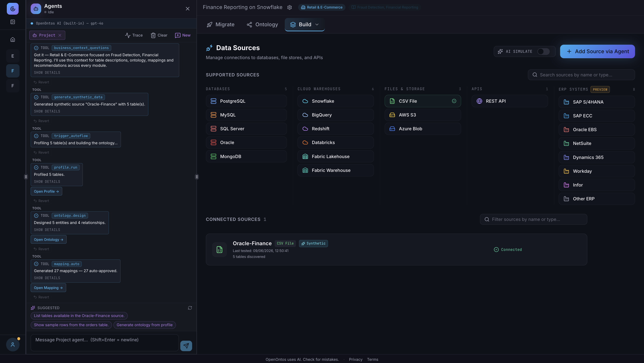Open Profile link in agent chat
This screenshot has width=644, height=363.
click(x=46, y=191)
